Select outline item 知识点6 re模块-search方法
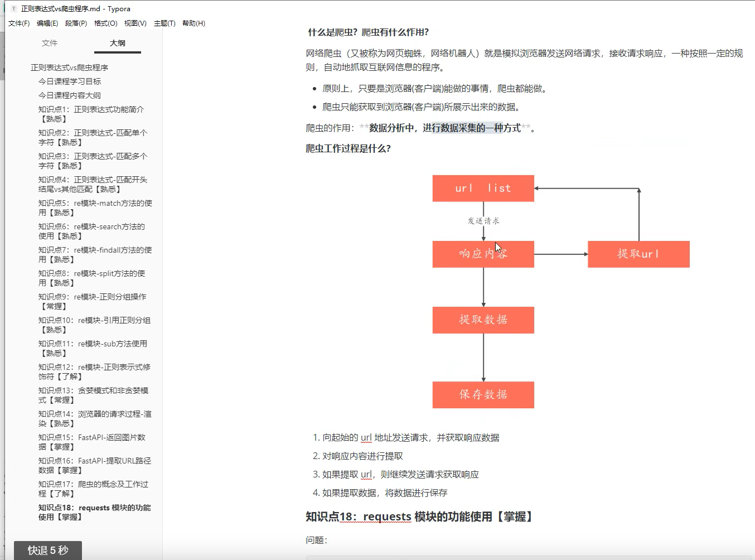Viewport: 755px width, 560px height. tap(91, 231)
